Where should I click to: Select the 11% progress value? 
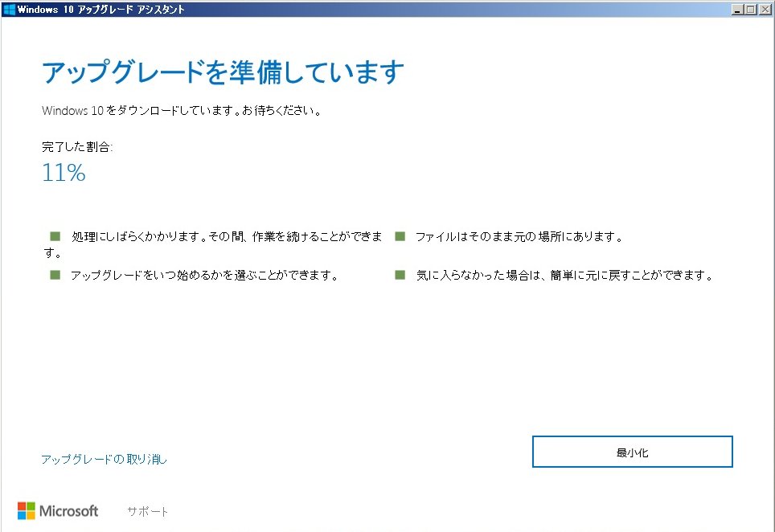pyautogui.click(x=64, y=173)
